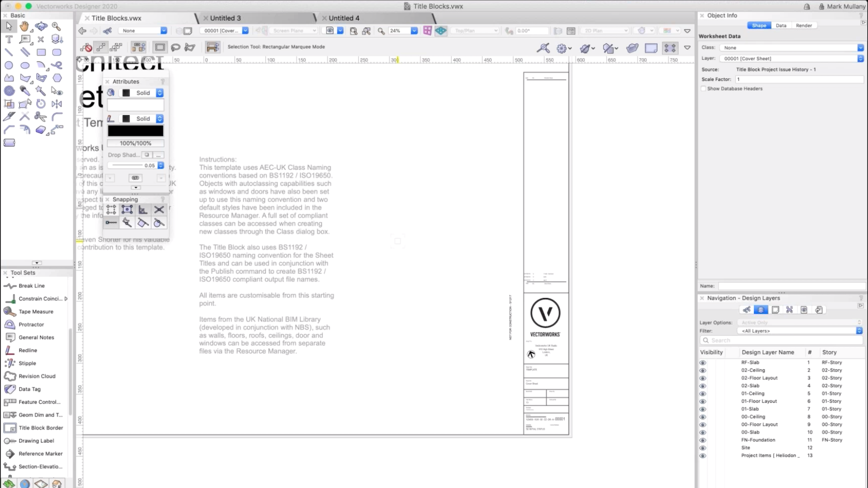The image size is (868, 488).
Task: Toggle Snap to Intersection in Snapping palette
Action: (x=159, y=210)
